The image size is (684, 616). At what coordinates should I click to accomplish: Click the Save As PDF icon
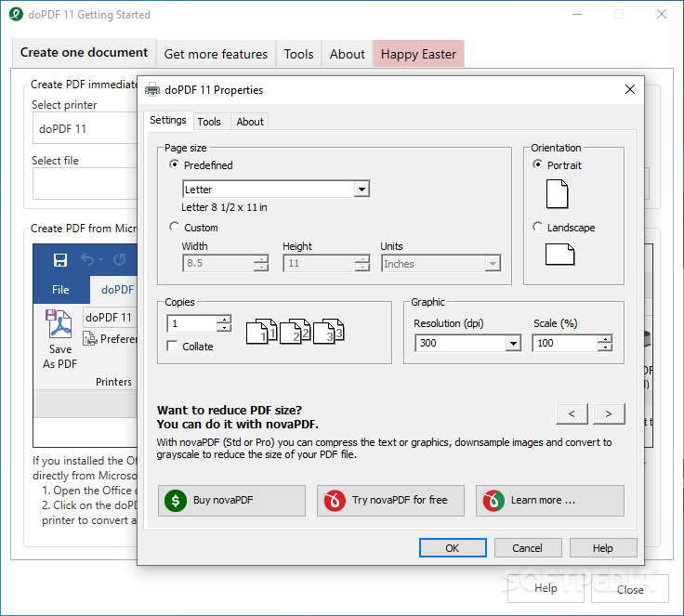59,324
